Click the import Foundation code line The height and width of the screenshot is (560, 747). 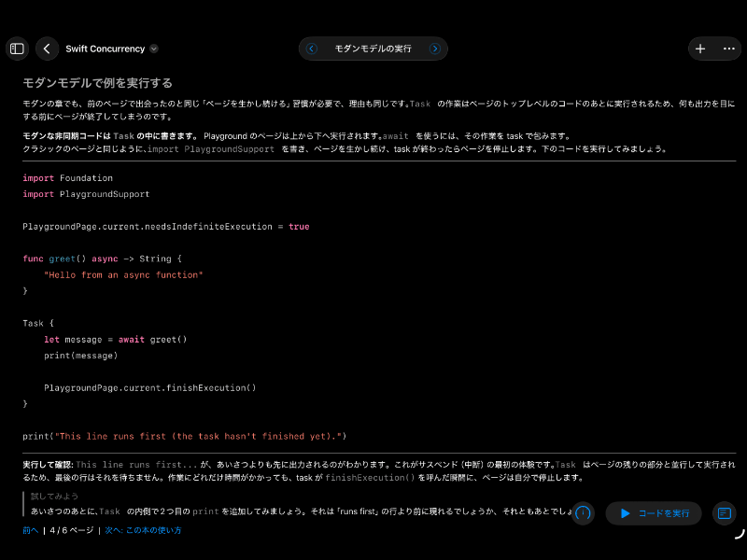click(67, 178)
